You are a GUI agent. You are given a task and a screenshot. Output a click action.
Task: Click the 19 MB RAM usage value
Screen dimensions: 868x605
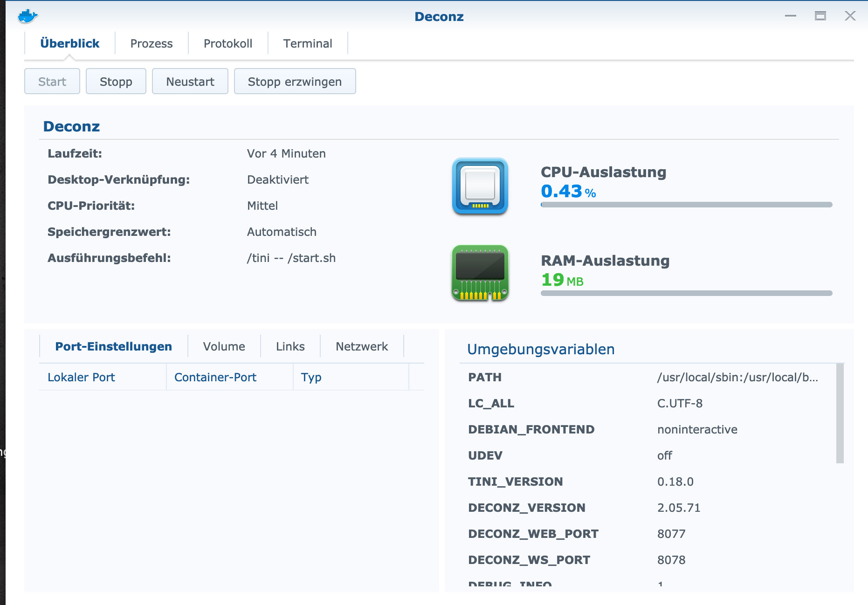pyautogui.click(x=562, y=280)
